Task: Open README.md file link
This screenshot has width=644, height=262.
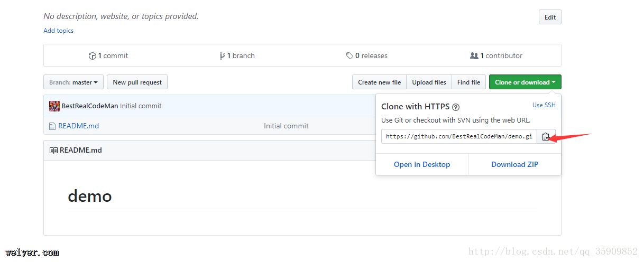Action: pyautogui.click(x=78, y=126)
